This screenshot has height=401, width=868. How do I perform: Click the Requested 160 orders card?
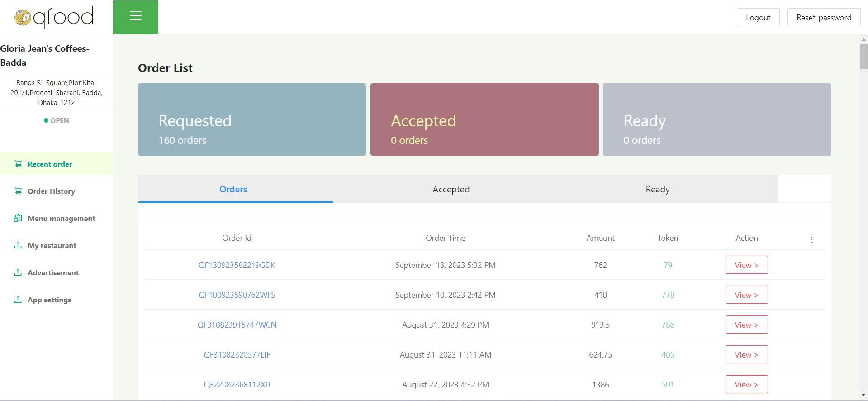pyautogui.click(x=252, y=119)
